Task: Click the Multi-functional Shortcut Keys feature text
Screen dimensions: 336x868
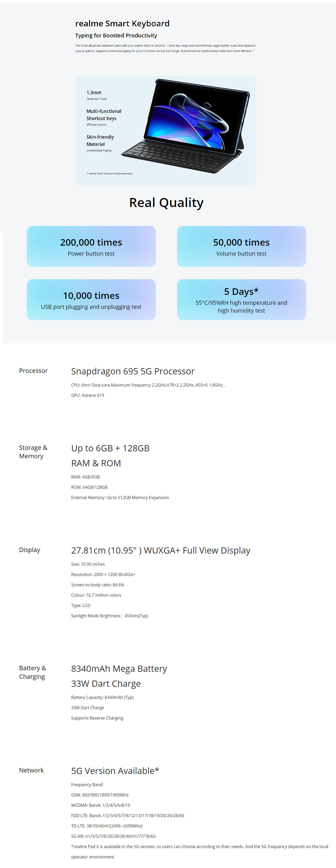Action: tap(104, 115)
